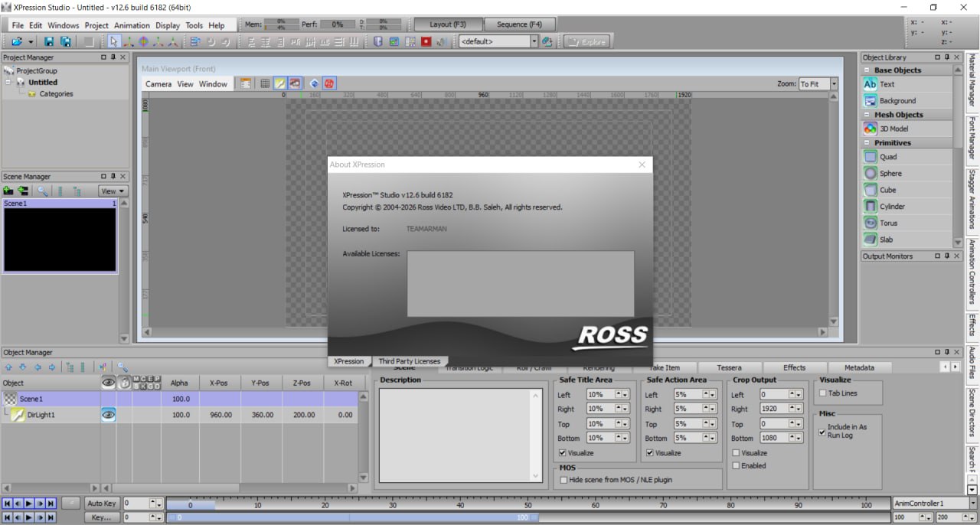Open the Metadata tab
This screenshot has height=525, width=980.
859,367
